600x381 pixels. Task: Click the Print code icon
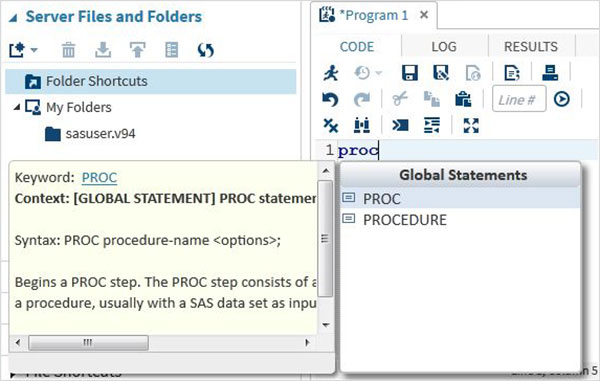[550, 73]
